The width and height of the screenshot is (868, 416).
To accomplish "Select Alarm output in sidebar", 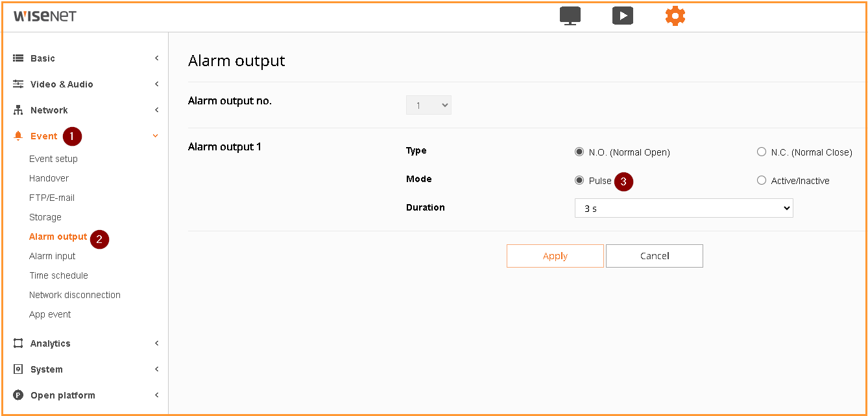I will point(58,237).
